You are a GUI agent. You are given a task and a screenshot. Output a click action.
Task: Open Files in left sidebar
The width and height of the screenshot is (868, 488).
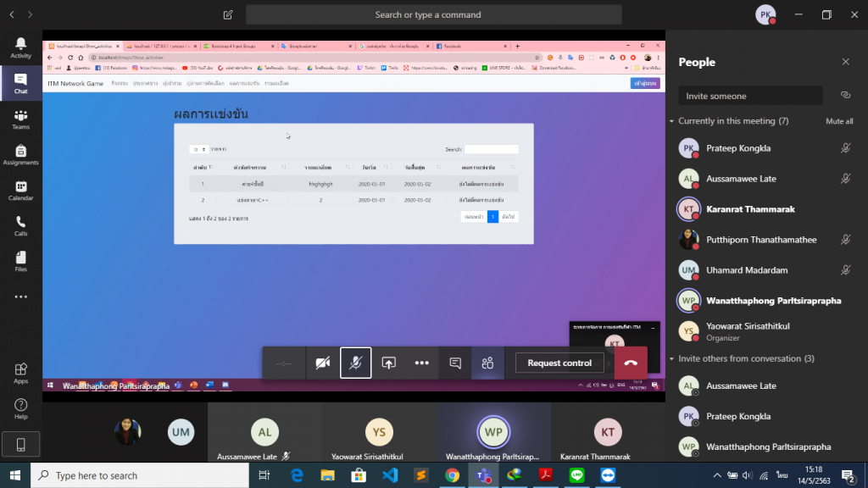point(20,262)
